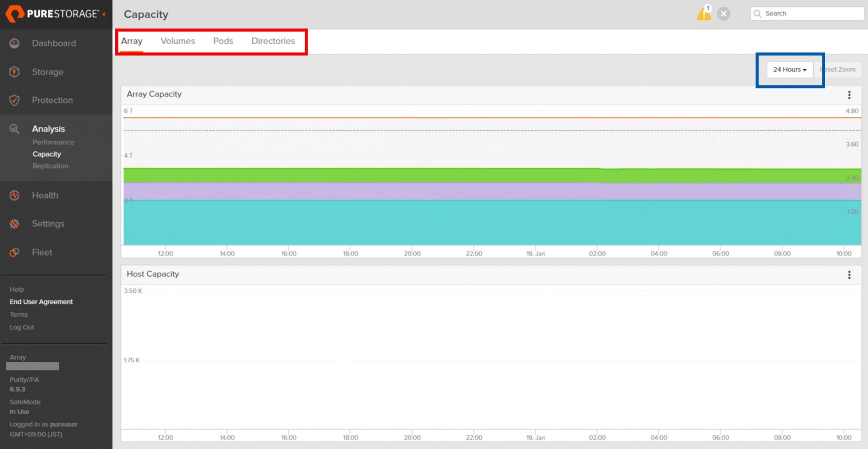Click the Analysis magnifier icon
Viewport: 868px width, 449px height.
pos(14,129)
